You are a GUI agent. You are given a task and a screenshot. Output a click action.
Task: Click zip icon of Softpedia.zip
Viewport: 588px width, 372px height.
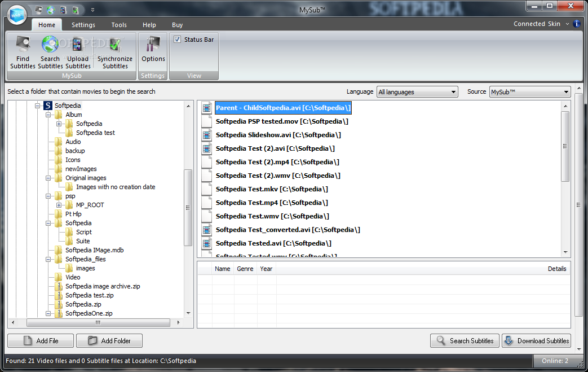click(x=59, y=304)
